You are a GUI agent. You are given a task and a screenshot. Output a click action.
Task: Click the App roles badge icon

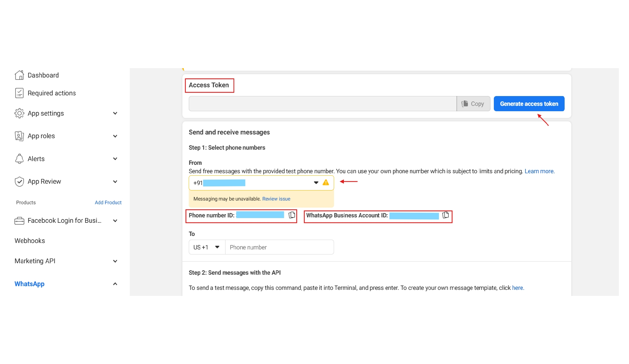19,136
